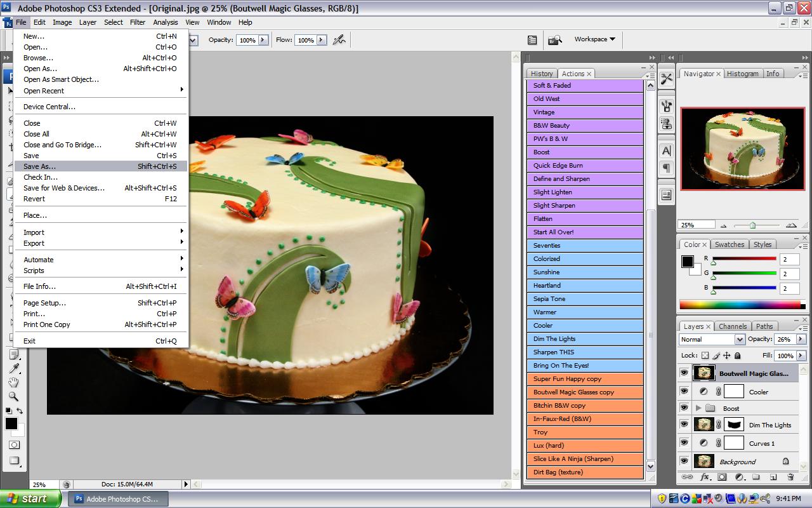
Task: Create a new layer
Action: [x=773, y=478]
